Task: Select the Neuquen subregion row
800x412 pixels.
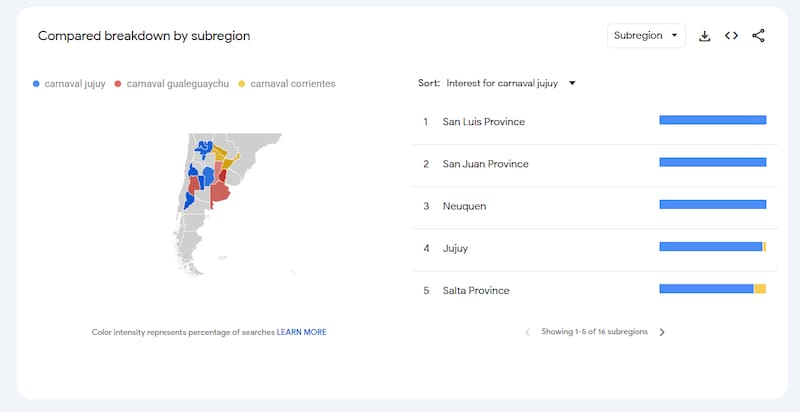Action: [464, 206]
